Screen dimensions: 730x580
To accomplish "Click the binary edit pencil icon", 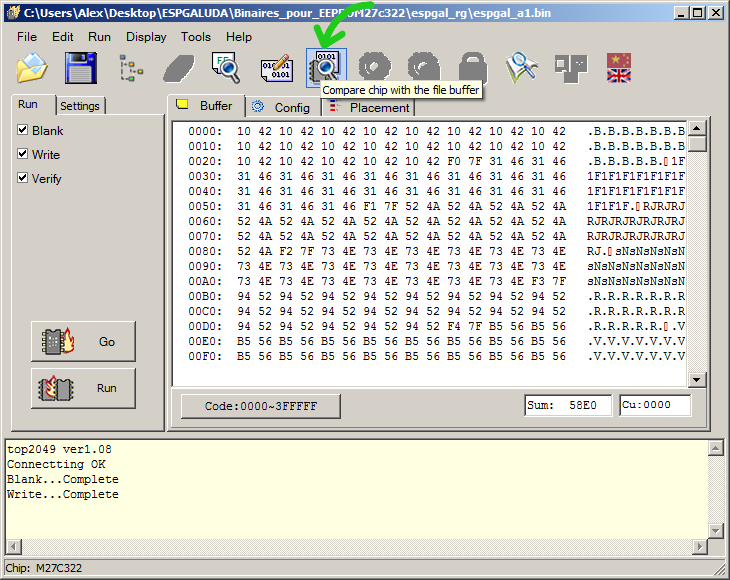I will click(x=276, y=68).
